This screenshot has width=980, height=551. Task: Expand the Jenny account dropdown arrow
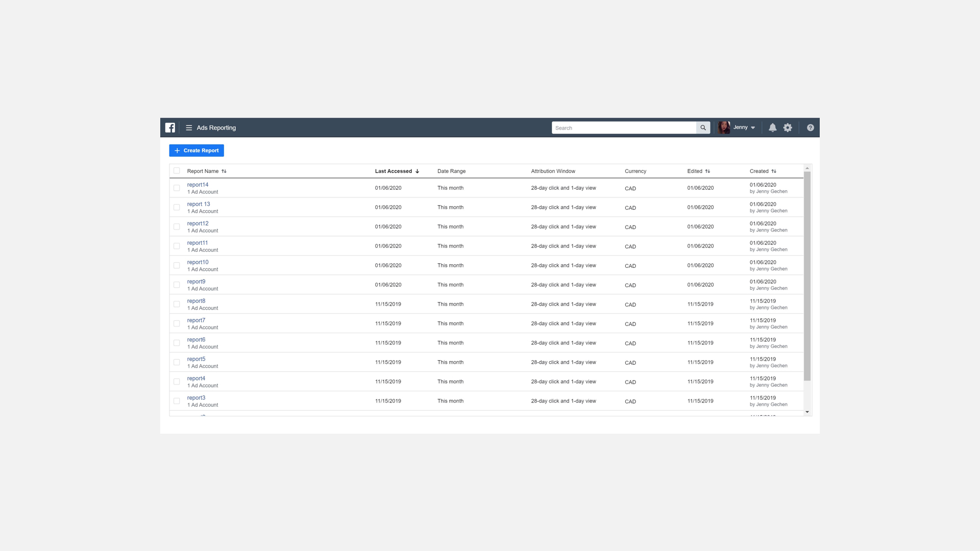pyautogui.click(x=753, y=128)
